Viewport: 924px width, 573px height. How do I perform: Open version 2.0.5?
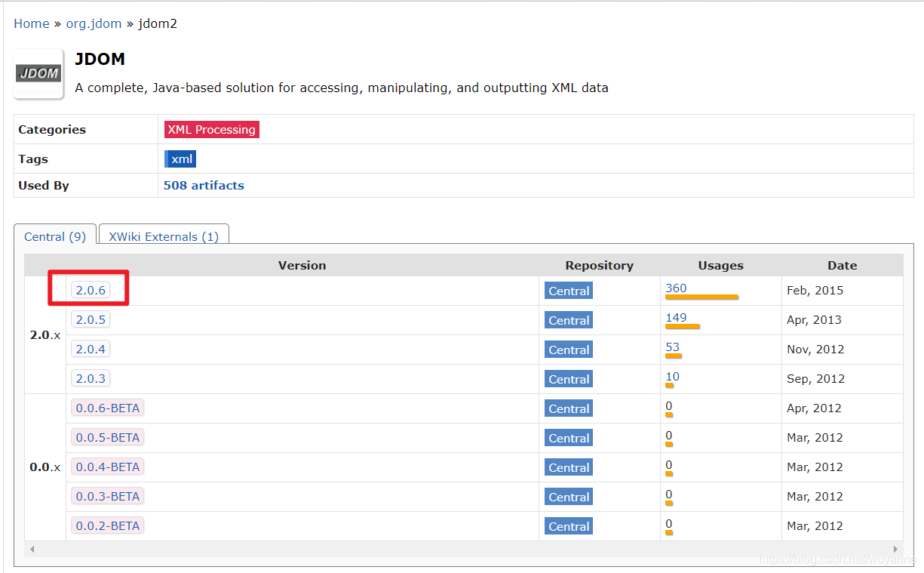point(91,320)
